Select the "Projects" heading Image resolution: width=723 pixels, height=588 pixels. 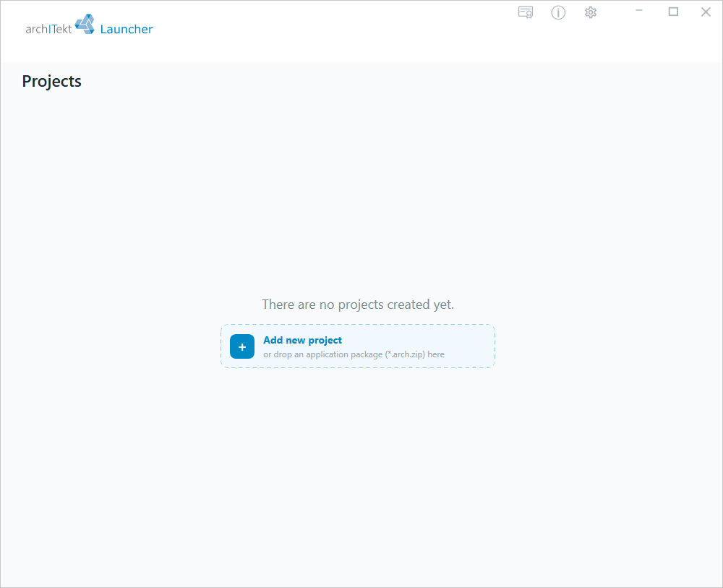[x=51, y=81]
